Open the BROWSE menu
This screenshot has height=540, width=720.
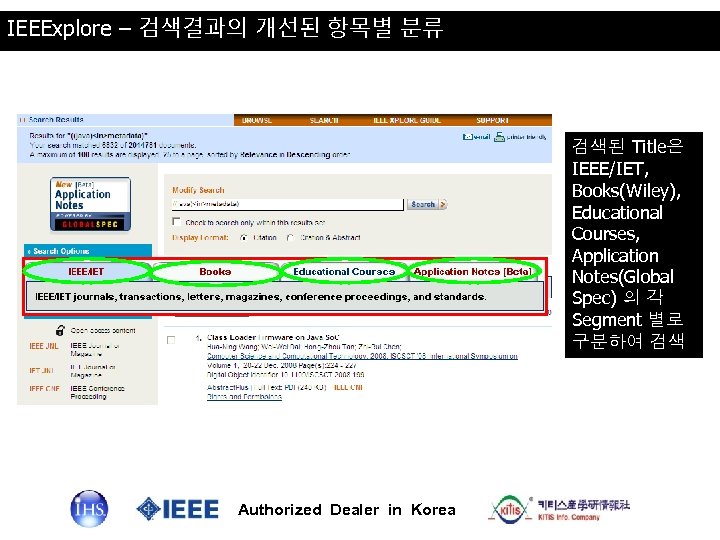click(x=257, y=120)
